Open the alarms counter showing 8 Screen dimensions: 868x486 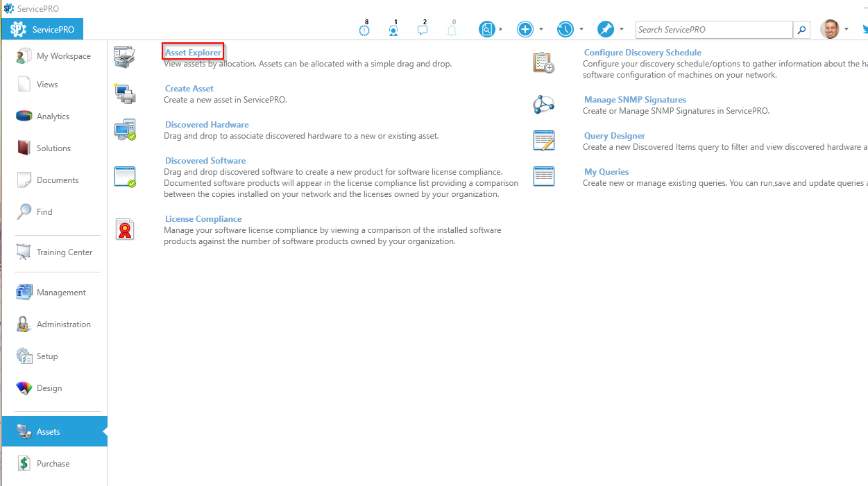[364, 28]
